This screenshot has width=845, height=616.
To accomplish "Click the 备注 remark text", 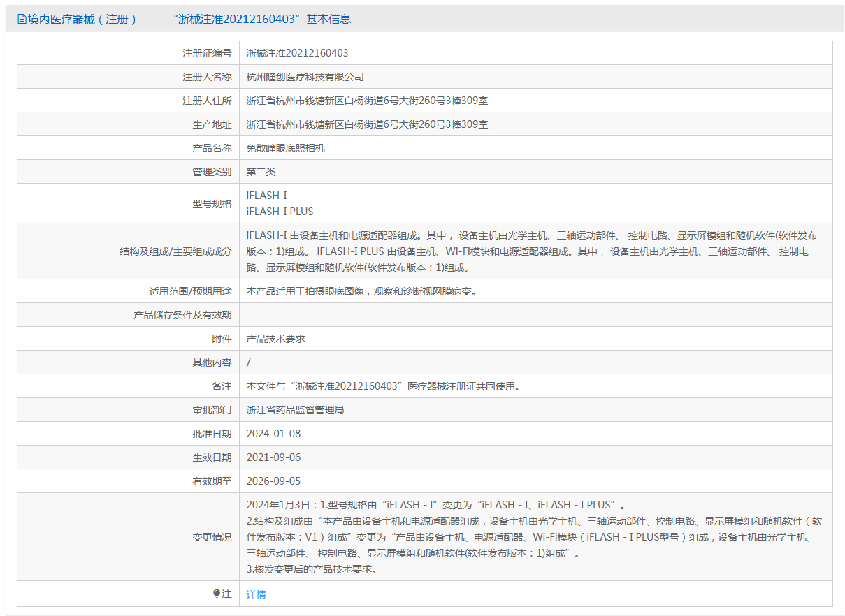I will pyautogui.click(x=384, y=386).
